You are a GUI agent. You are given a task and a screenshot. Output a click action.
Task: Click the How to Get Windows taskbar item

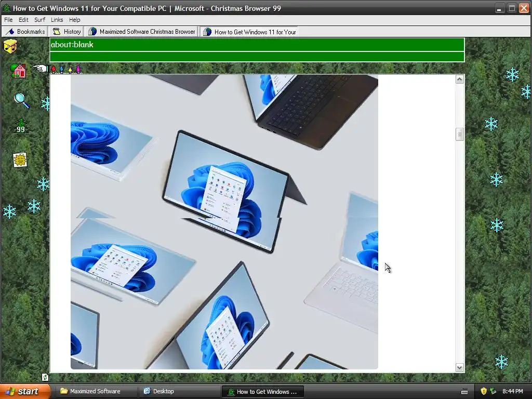(x=262, y=392)
